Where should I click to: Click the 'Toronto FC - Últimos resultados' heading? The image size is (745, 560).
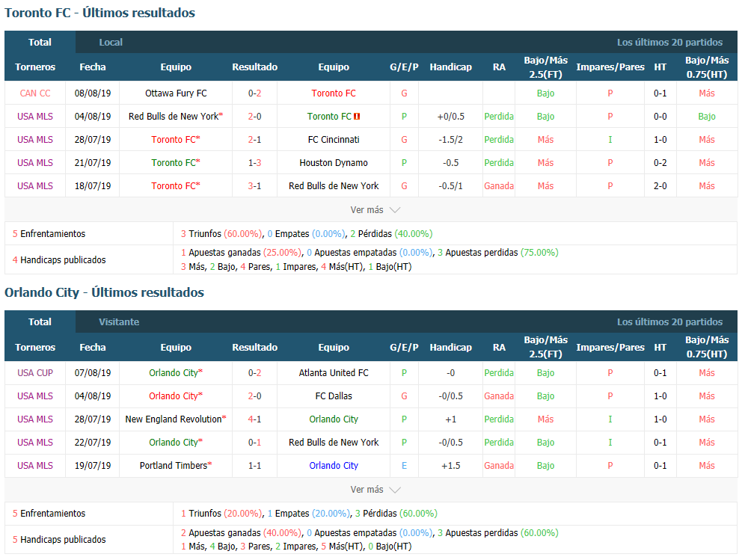coord(99,13)
